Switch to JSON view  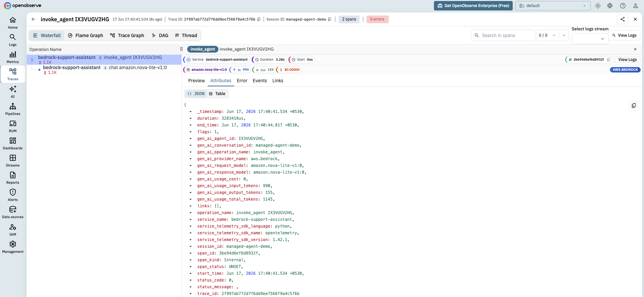click(x=196, y=94)
